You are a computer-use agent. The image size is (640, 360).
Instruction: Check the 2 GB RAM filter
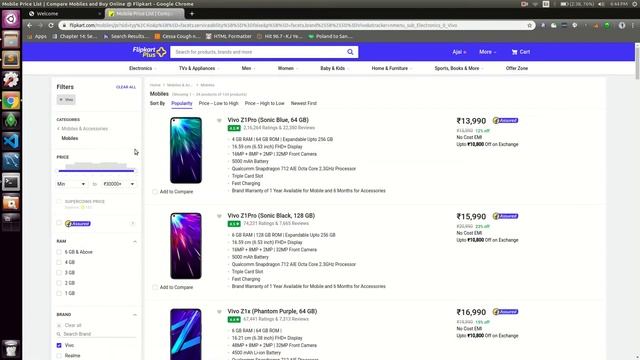click(59, 283)
